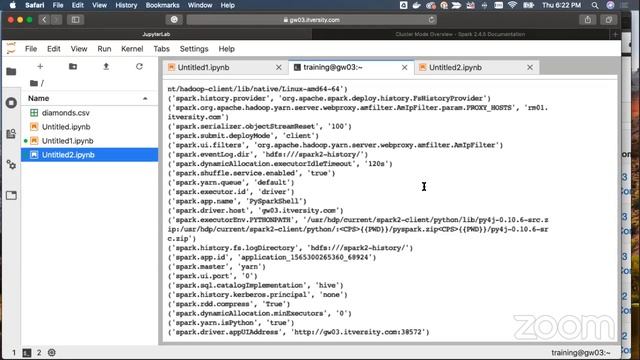Screen dimensions: 640x360
Task: Open Safari History menu
Action: coord(126,5)
